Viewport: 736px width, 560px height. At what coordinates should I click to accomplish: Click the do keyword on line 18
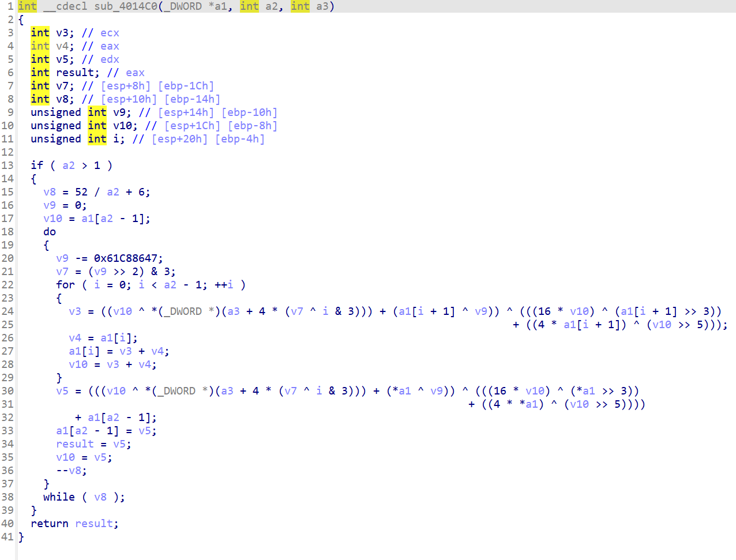(x=50, y=232)
